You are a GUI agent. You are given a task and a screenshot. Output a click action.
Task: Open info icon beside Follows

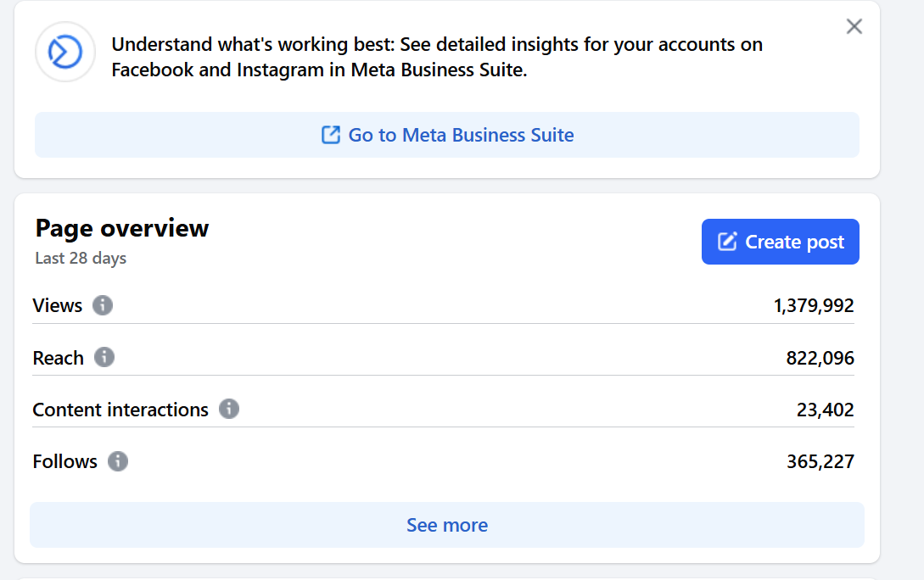[118, 461]
